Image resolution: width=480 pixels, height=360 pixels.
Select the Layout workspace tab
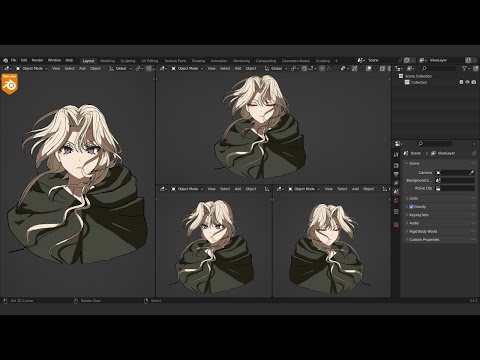pyautogui.click(x=88, y=61)
